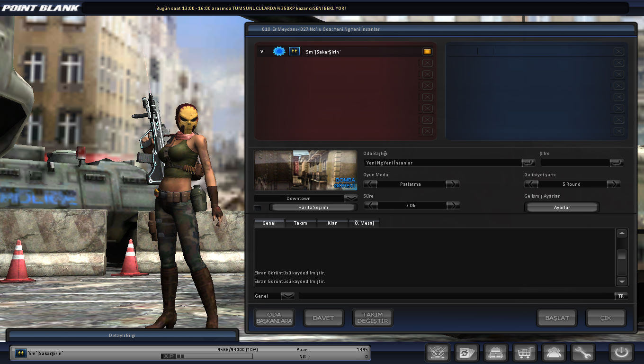Select next game mode after Patlatma

pos(453,184)
